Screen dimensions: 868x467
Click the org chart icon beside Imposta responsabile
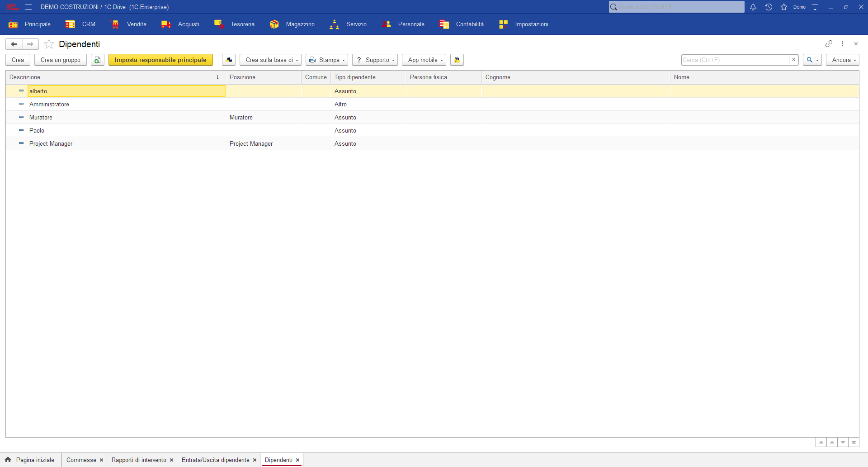(x=229, y=60)
